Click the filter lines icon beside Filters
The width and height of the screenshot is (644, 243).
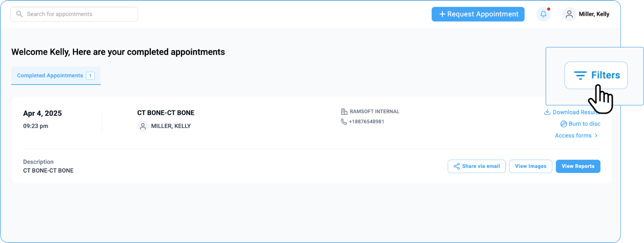coord(580,76)
